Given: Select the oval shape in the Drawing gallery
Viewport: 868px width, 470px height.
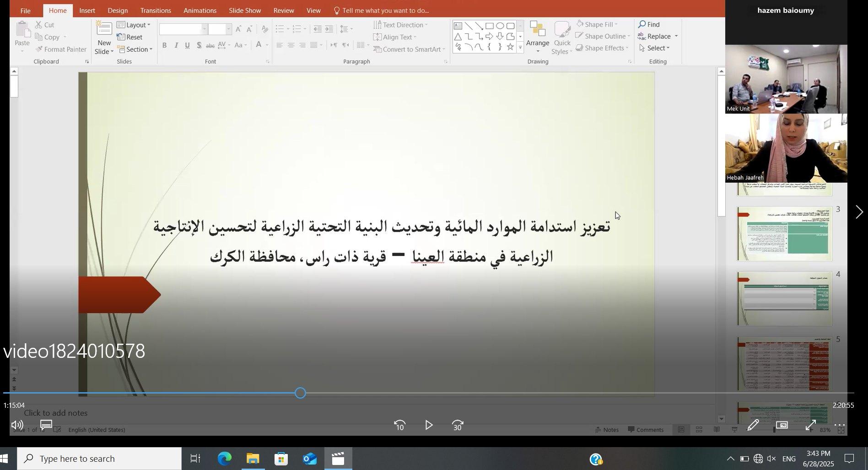Looking at the screenshot, I should tap(500, 26).
